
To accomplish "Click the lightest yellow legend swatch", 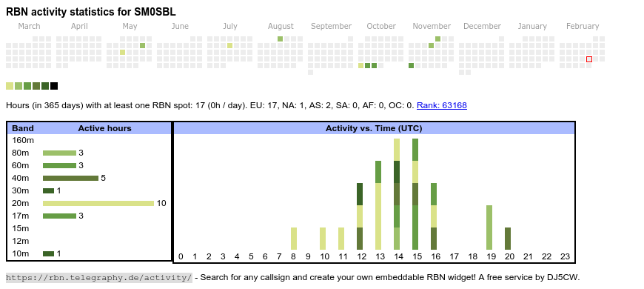I will (10, 86).
